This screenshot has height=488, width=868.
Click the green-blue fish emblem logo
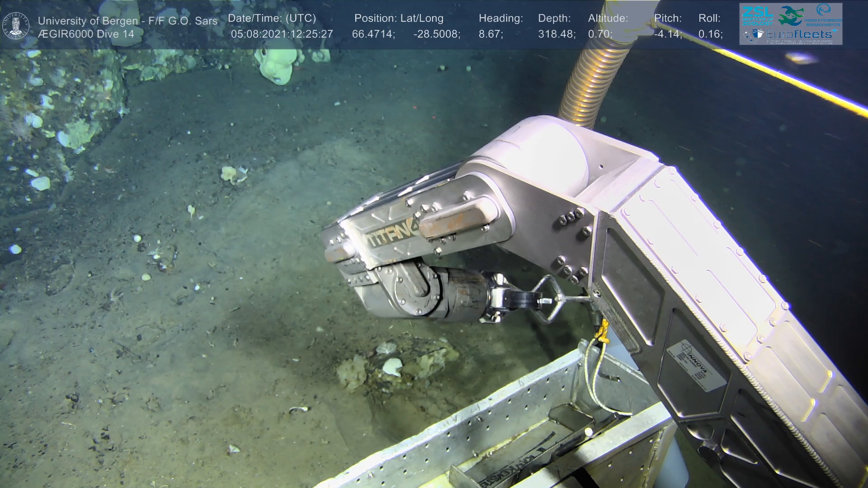(x=791, y=16)
